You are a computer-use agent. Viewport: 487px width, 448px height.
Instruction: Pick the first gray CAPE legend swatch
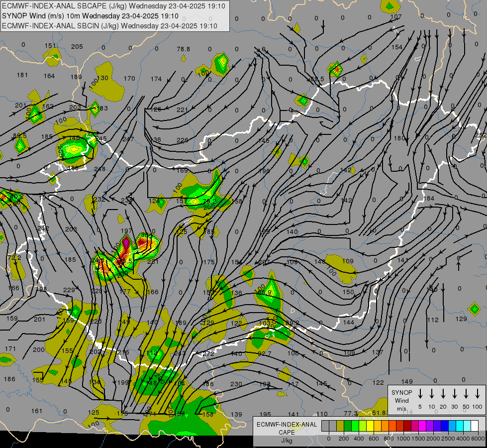(x=325, y=426)
